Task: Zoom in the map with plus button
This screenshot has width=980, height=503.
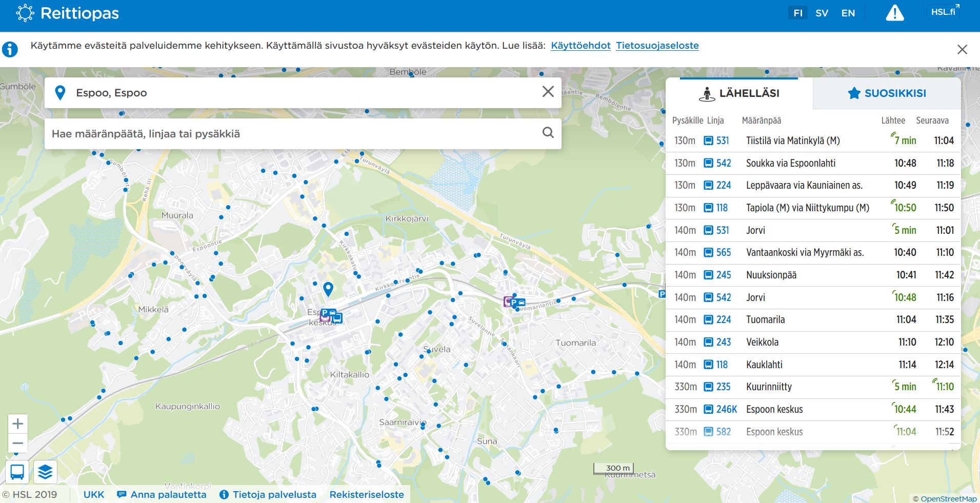Action: [18, 424]
